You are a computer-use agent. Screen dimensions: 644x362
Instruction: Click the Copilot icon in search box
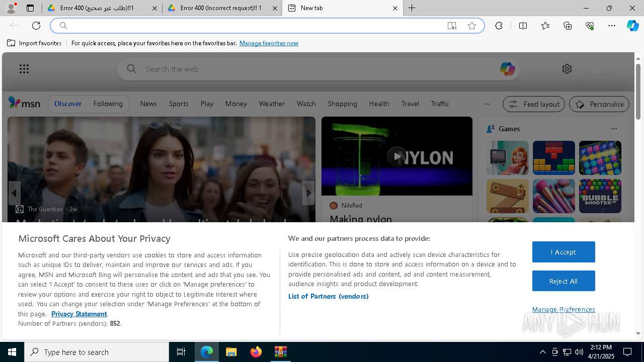pos(507,69)
